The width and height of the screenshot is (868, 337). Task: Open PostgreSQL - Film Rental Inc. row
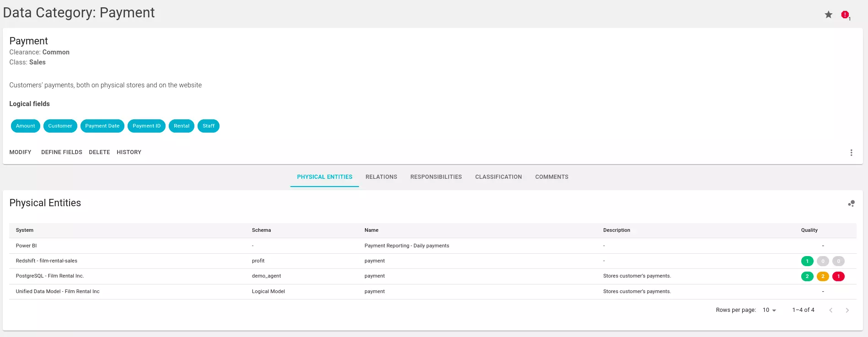point(433,276)
